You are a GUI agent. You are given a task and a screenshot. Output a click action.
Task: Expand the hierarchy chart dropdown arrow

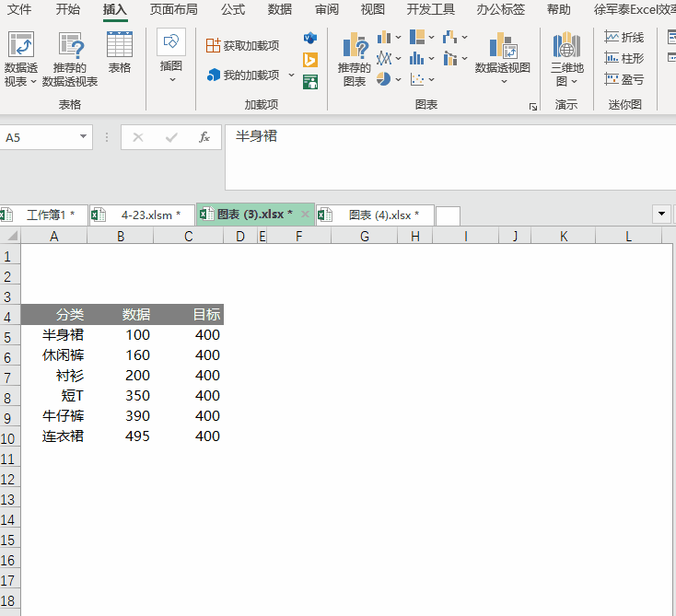tap(432, 38)
